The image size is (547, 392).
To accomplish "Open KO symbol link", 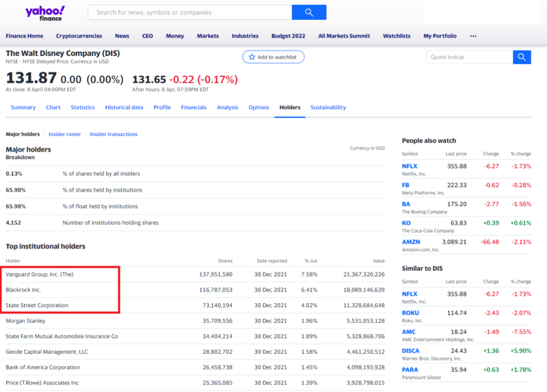I will 406,223.
